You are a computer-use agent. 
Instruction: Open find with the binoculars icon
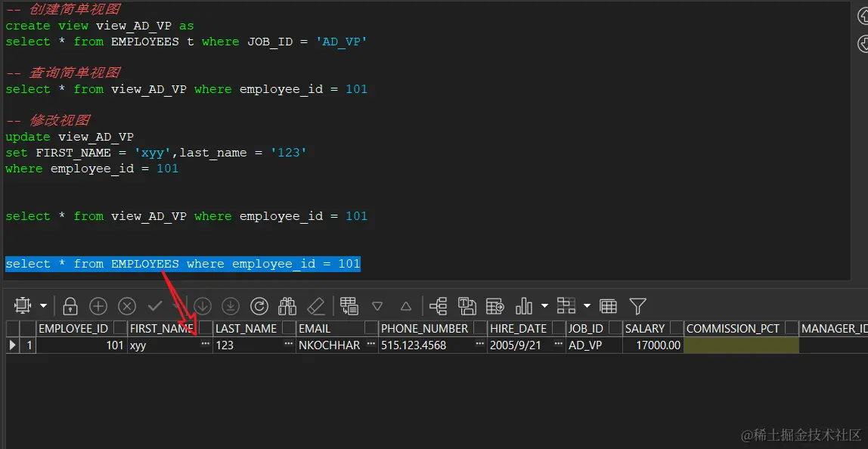pos(287,305)
